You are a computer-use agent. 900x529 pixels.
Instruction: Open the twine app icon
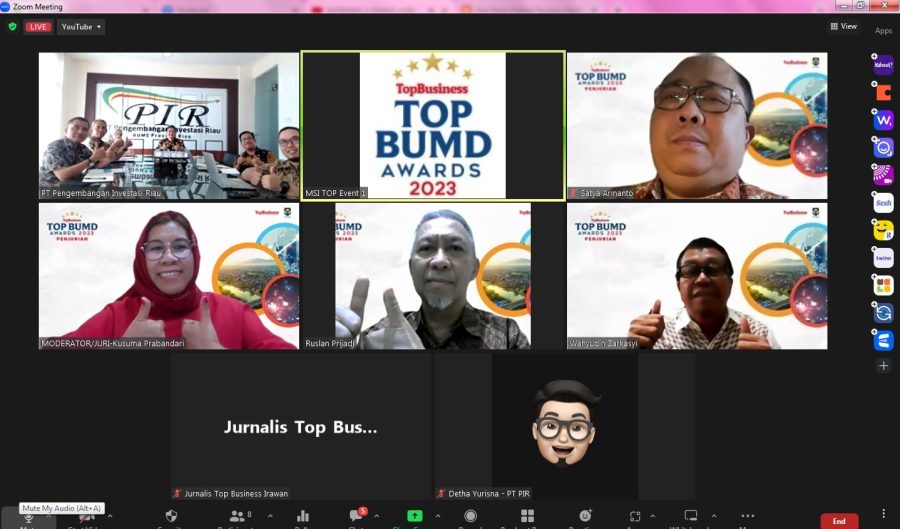point(883,258)
